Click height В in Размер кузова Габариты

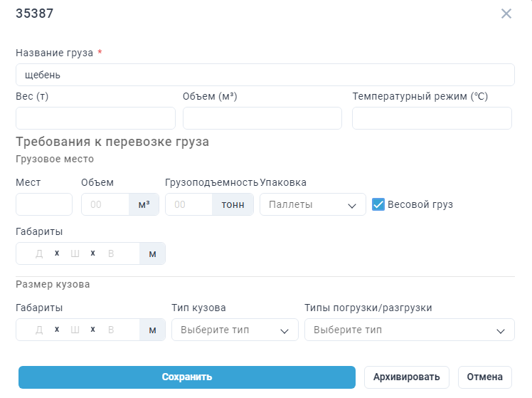click(111, 330)
